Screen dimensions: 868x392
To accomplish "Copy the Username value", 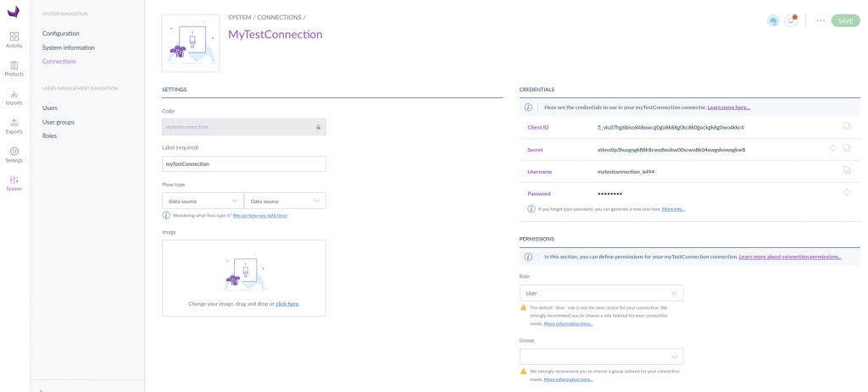I will tap(846, 171).
